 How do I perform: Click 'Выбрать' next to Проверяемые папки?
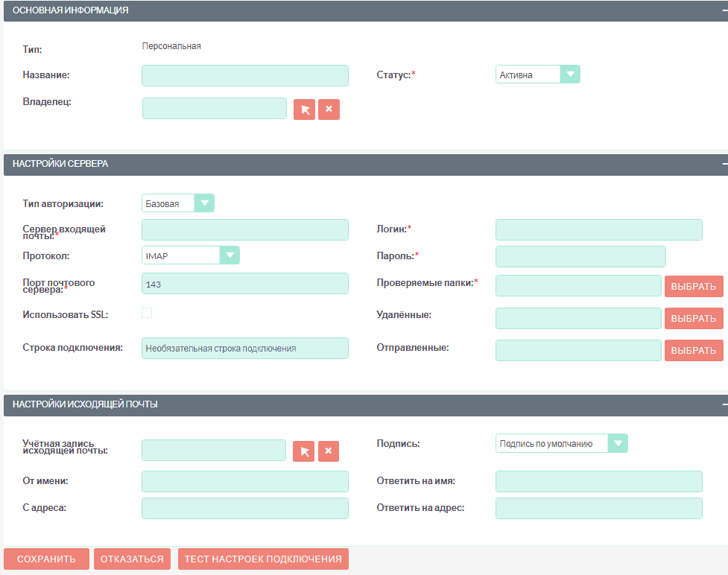click(693, 286)
